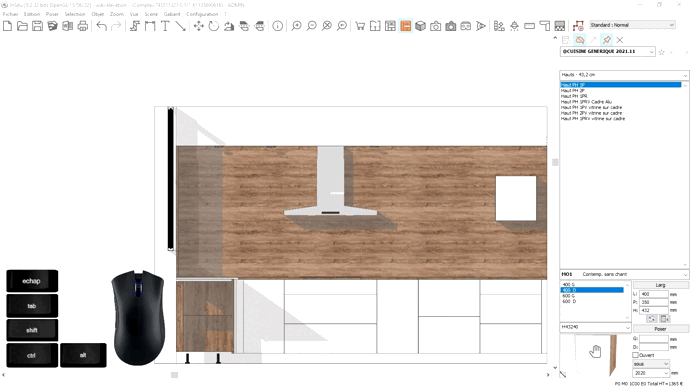Click the Larg button
Viewport: 690px width, 388px height.
(x=660, y=285)
